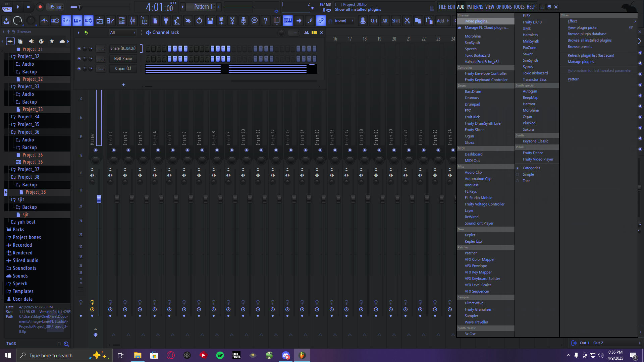This screenshot has height=362, width=644.
Task: Open channel rack graph editor icon
Action: (x=306, y=33)
